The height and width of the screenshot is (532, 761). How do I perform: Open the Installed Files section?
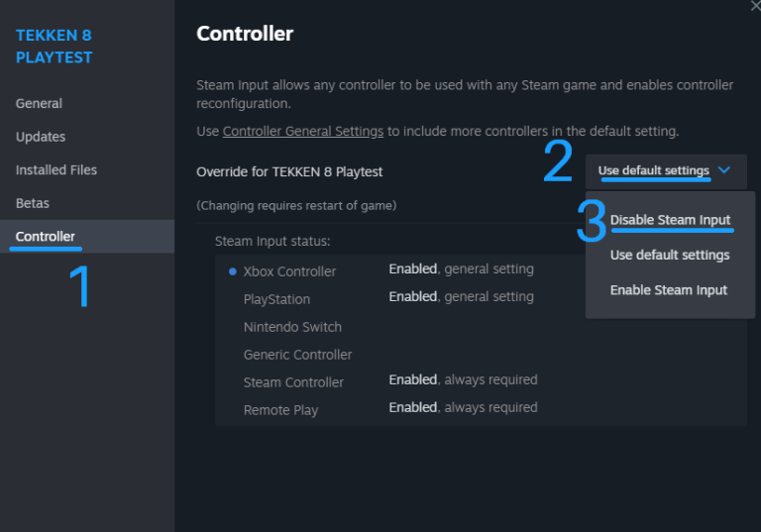56,169
